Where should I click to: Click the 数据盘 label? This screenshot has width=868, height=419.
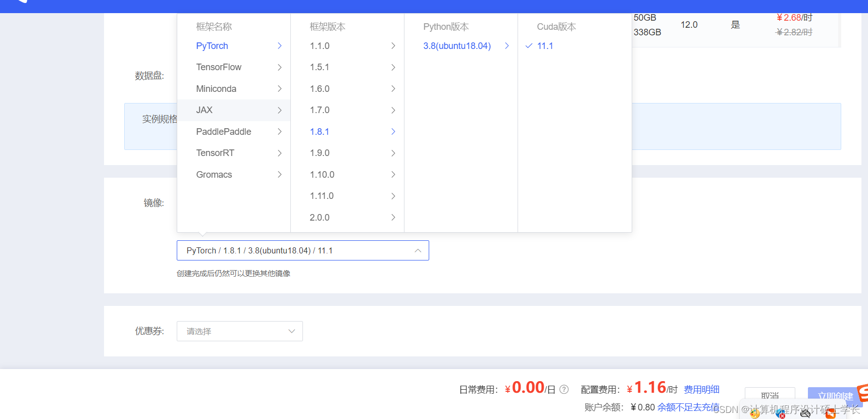tap(149, 76)
